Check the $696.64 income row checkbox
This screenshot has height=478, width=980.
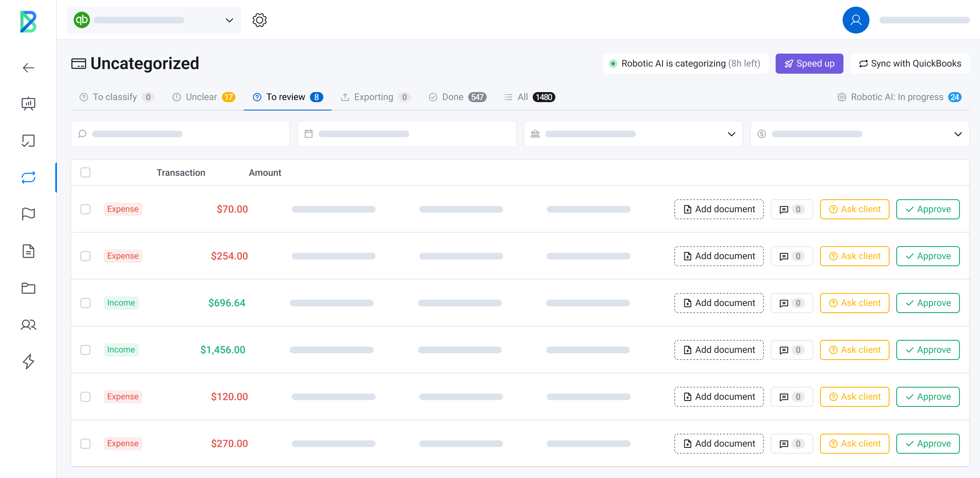click(x=85, y=303)
